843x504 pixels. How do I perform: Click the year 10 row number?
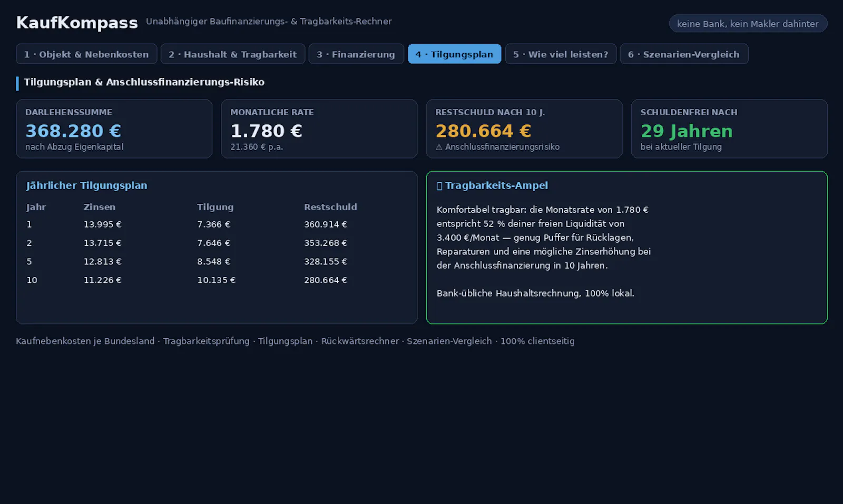coord(32,280)
